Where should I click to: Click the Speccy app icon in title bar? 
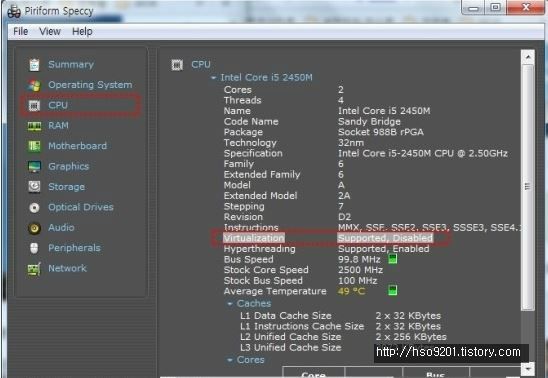(x=14, y=12)
